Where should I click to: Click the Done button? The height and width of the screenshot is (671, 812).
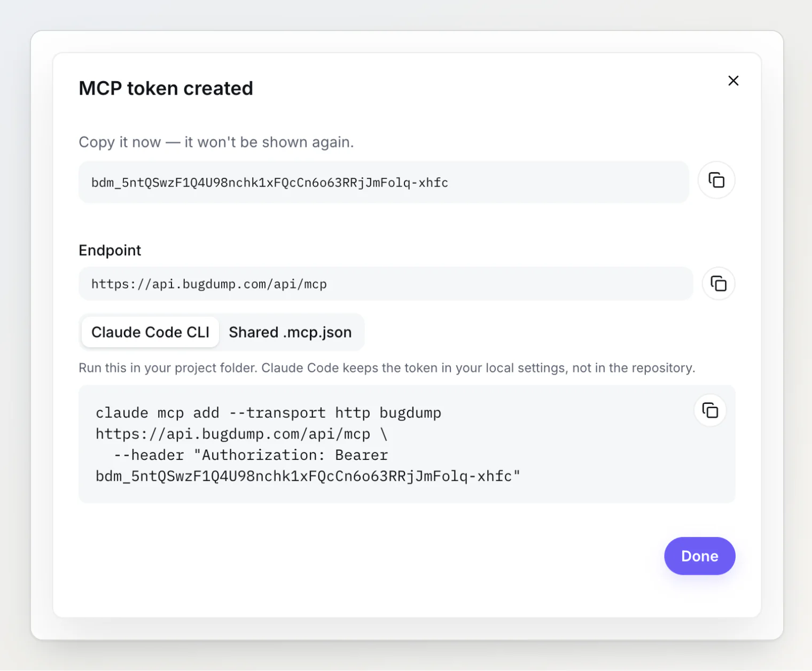[x=700, y=556]
